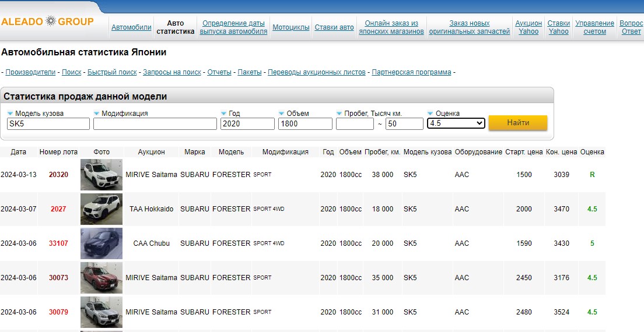644x332 pixels.
Task: Focus the maximum Пробег field with 50
Action: click(x=404, y=124)
